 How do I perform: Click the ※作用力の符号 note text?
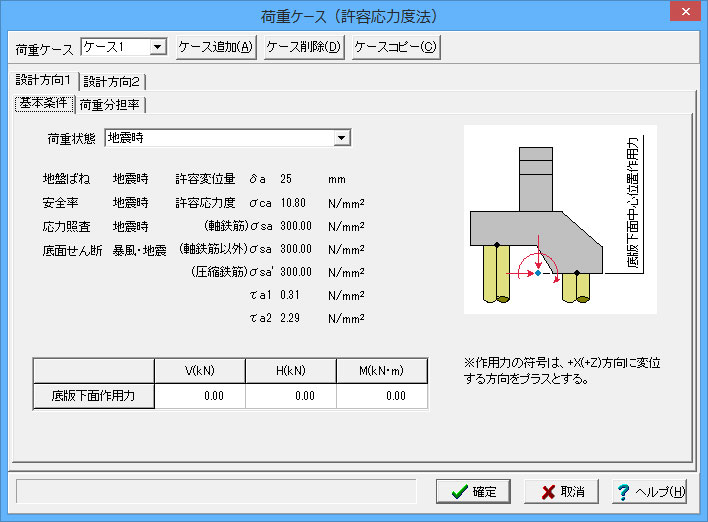point(562,371)
